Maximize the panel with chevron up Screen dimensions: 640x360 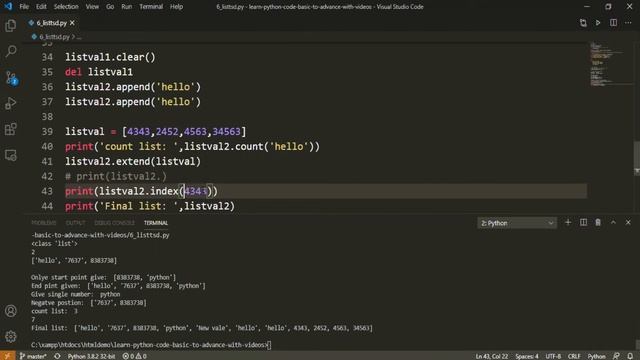point(613,222)
